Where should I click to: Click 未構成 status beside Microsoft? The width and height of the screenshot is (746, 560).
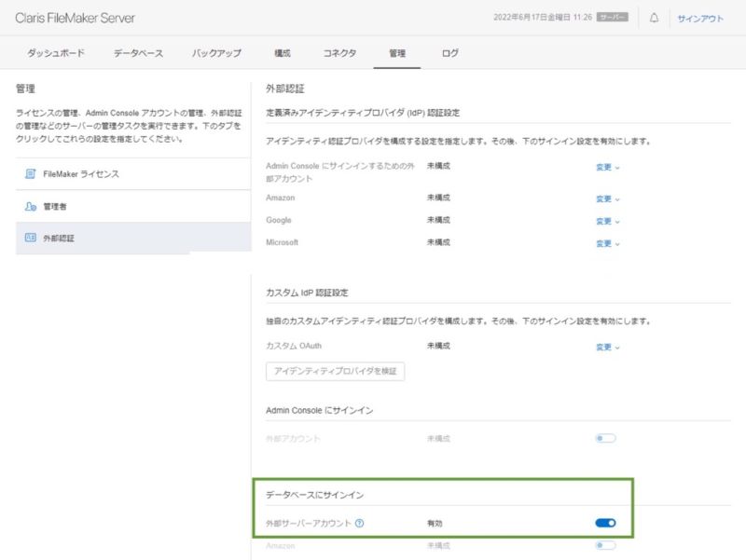coord(438,242)
